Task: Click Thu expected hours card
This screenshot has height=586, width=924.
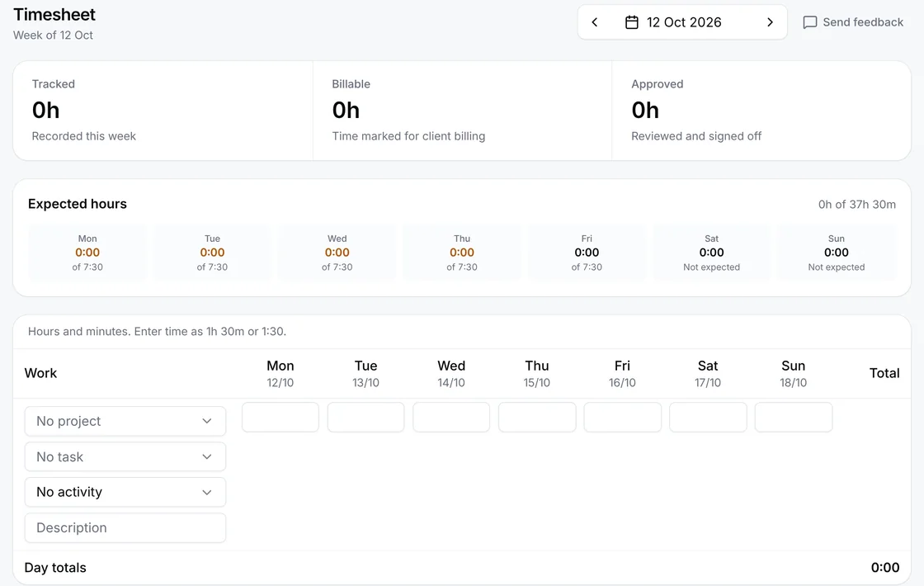Action: click(x=462, y=253)
